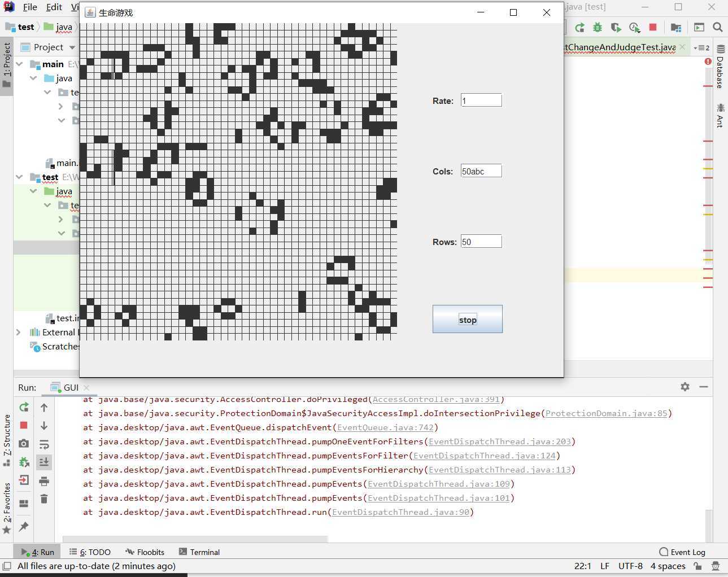This screenshot has width=728, height=577.
Task: Open the Project view dropdown
Action: pyautogui.click(x=72, y=47)
